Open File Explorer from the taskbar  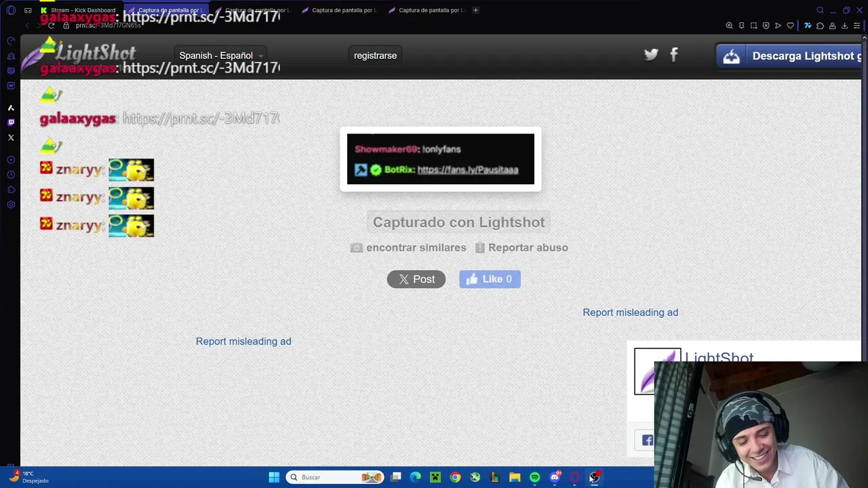[515, 477]
